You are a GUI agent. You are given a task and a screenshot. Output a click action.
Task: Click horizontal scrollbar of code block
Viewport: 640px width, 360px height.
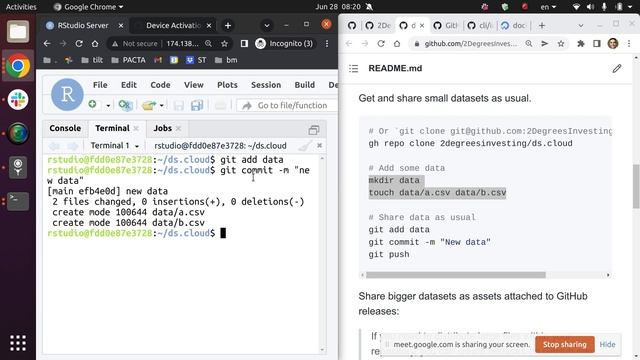(x=456, y=275)
